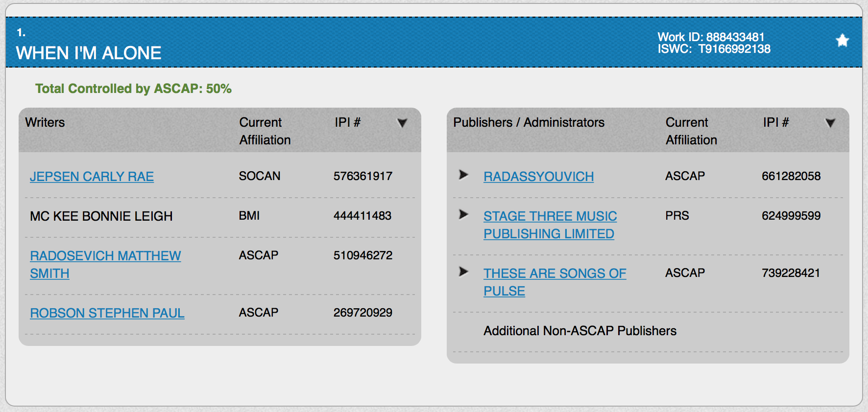Expand the Stage Three Music Publishing row
868x412 pixels.
pyautogui.click(x=463, y=214)
